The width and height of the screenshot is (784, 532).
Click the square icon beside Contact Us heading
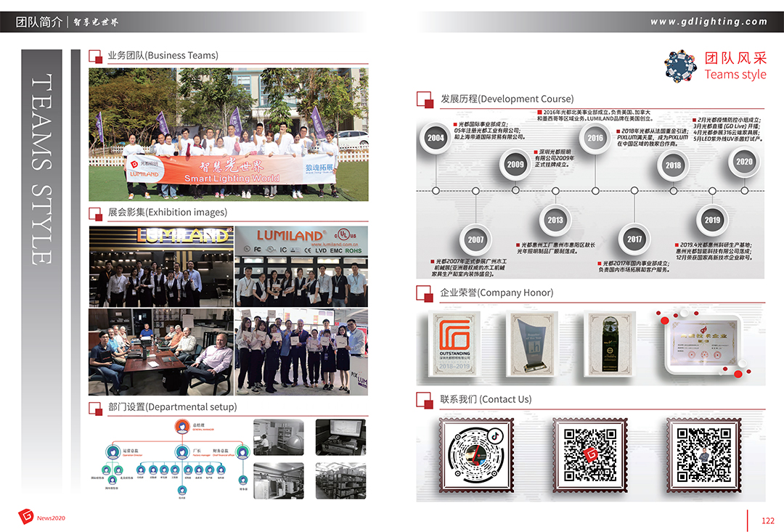[x=424, y=399]
